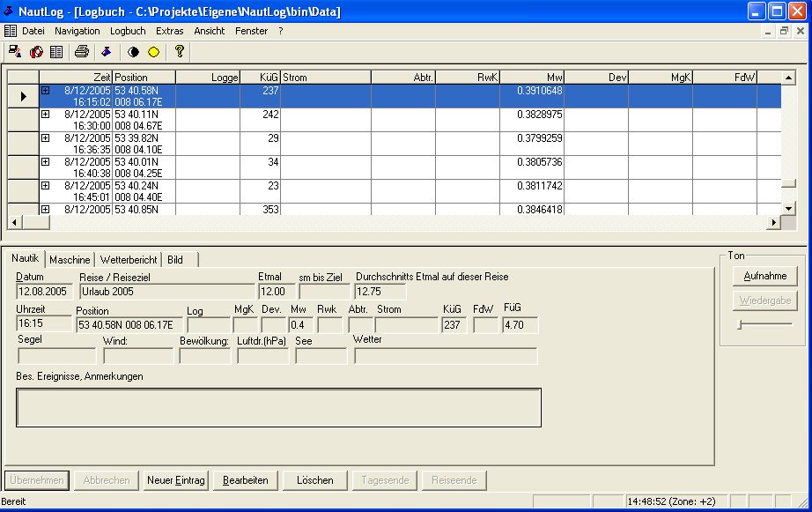Click the Aufnahme button in the Ton panel
This screenshot has height=512, width=812.
tap(764, 276)
